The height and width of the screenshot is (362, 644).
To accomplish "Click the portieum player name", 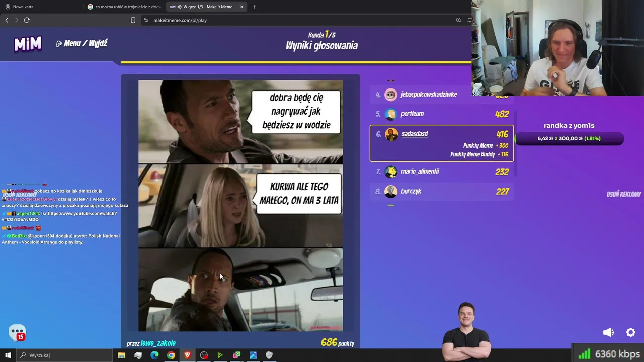I will 412,114.
